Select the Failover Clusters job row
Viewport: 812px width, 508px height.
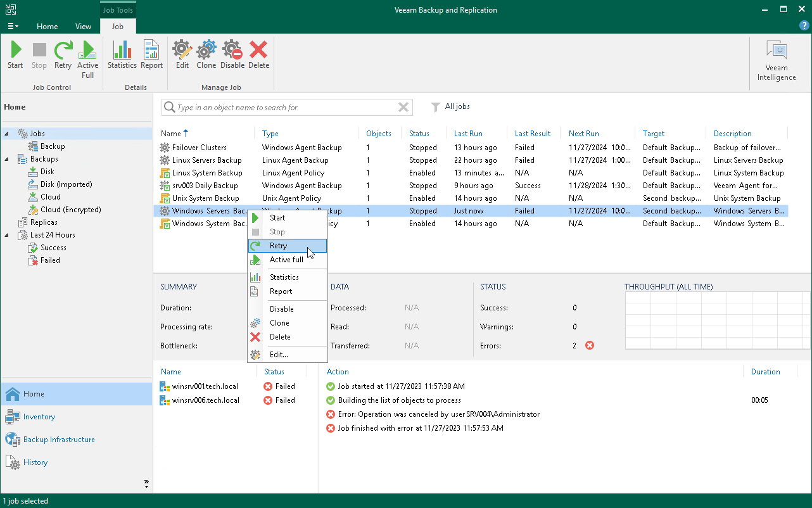[x=471, y=148]
